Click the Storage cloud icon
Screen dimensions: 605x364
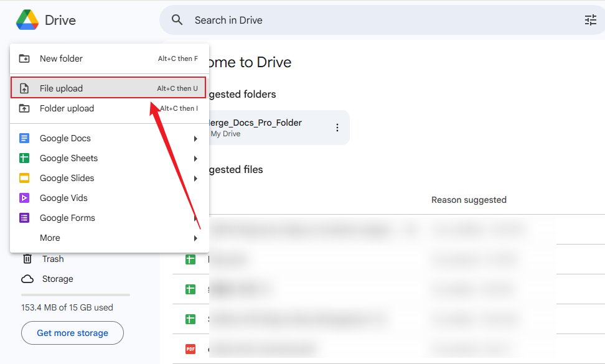click(27, 279)
